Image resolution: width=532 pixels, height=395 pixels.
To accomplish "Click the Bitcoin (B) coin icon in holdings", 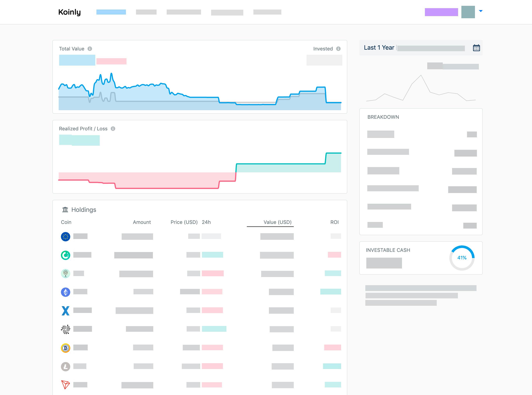I will pyautogui.click(x=66, y=348).
